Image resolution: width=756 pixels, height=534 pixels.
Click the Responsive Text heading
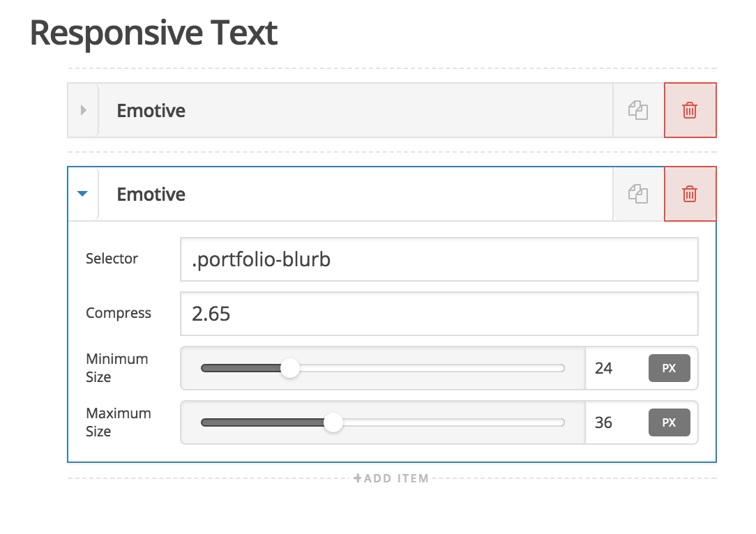point(153,33)
